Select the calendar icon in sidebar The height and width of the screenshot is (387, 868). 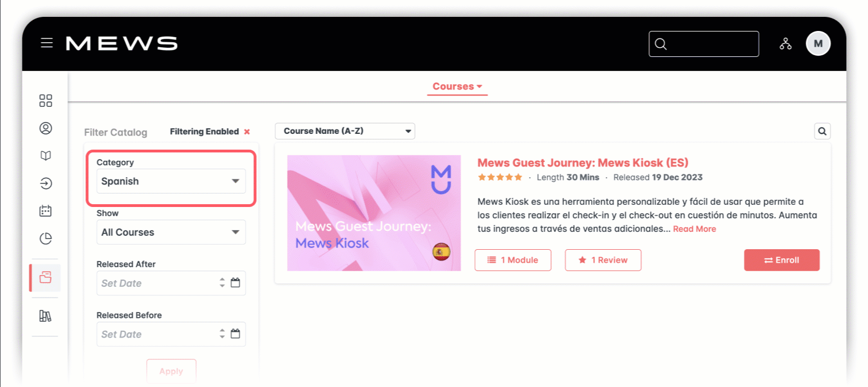pos(46,211)
